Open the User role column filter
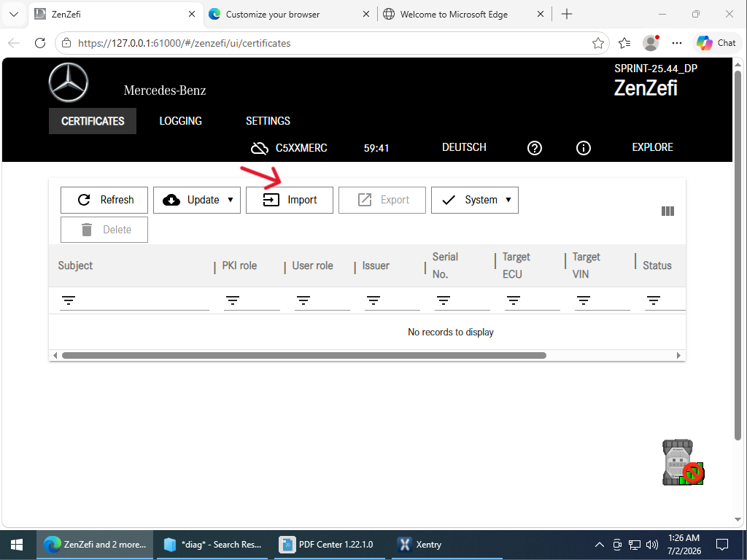The width and height of the screenshot is (747, 560). pos(303,300)
